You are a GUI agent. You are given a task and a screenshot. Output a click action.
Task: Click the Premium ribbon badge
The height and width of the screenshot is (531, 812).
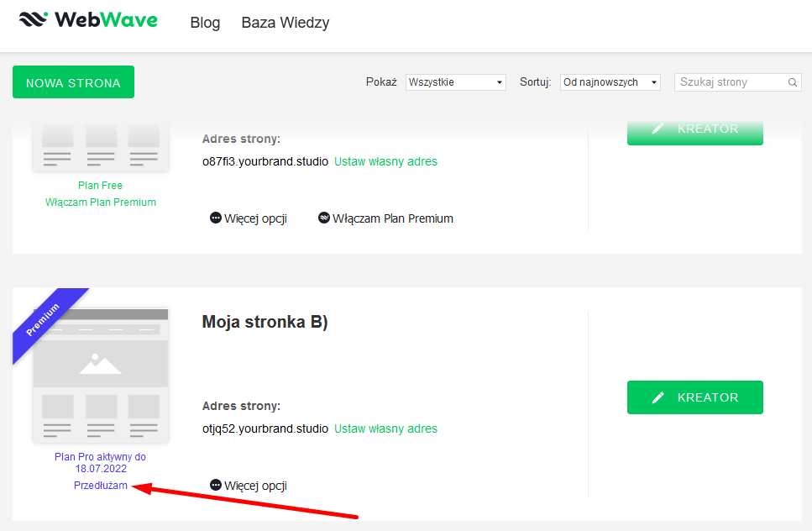(45, 319)
